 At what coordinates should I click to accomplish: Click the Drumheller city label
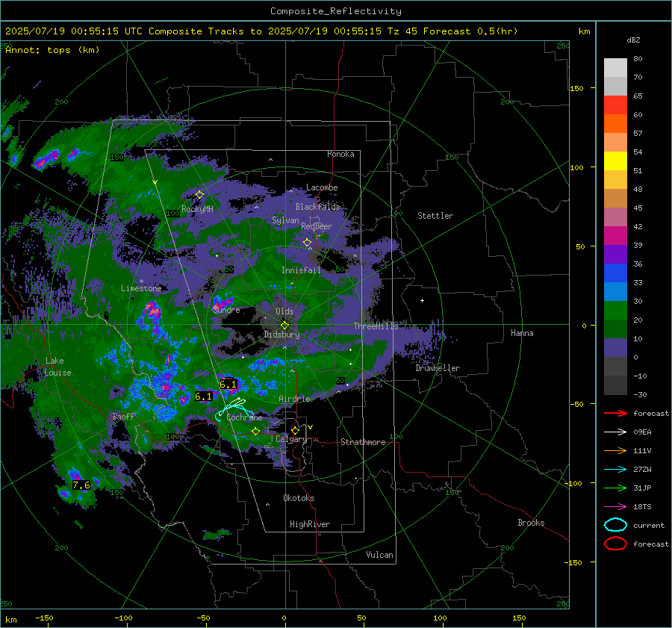click(x=438, y=368)
